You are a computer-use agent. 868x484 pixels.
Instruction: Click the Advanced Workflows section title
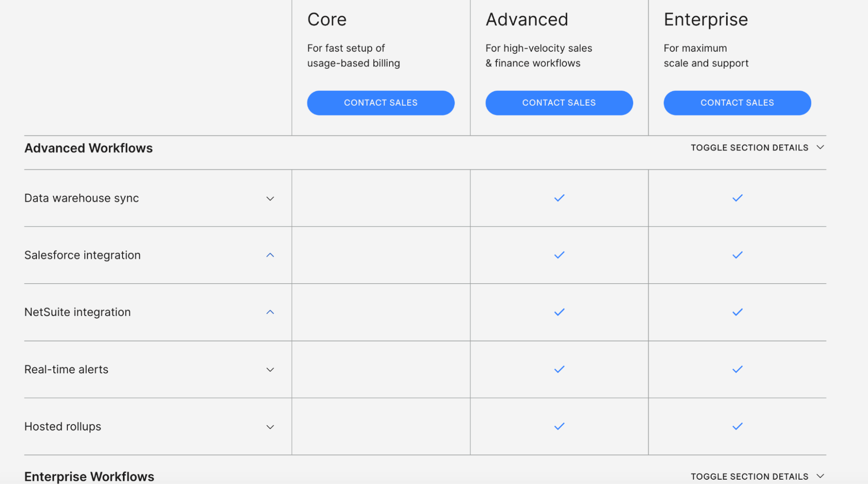pos(89,148)
